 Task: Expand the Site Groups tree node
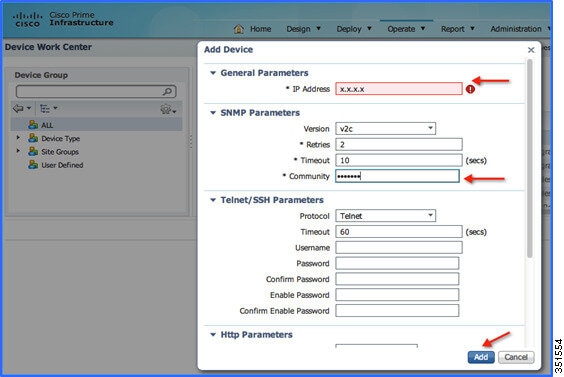[x=18, y=151]
